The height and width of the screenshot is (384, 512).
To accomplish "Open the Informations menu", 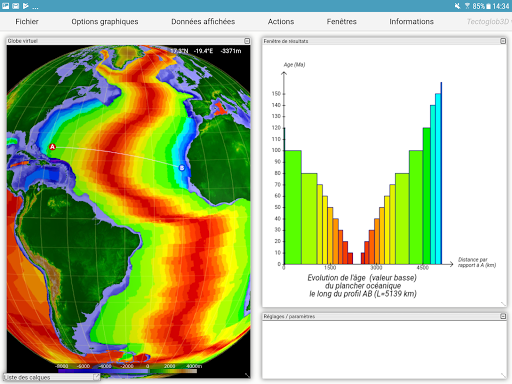I will [x=411, y=22].
